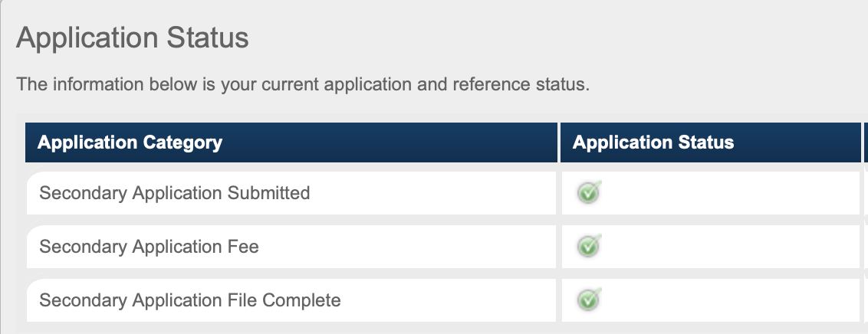Click the word Complete in third row
This screenshot has height=334, width=868.
[301, 300]
